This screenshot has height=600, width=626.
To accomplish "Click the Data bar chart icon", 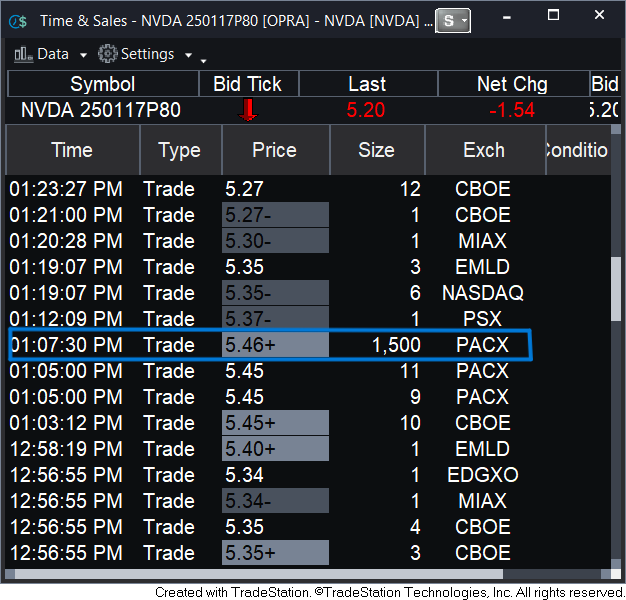I will [23, 54].
